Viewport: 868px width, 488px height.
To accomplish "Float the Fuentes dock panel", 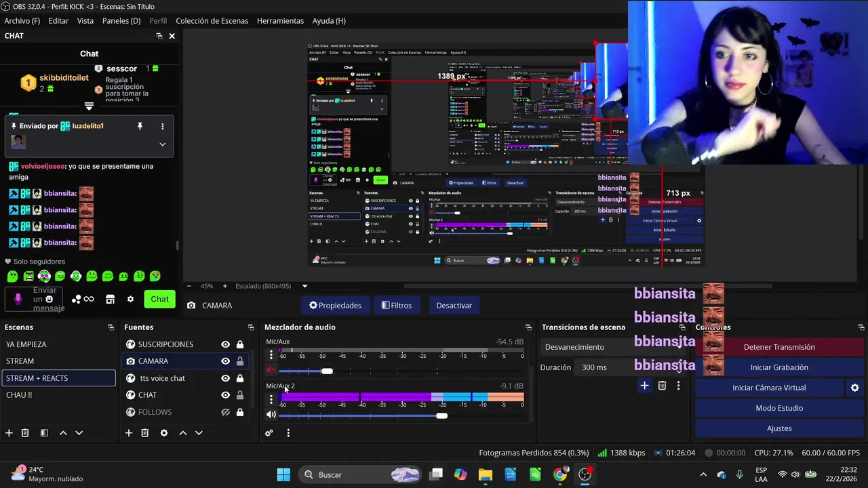I will [251, 327].
